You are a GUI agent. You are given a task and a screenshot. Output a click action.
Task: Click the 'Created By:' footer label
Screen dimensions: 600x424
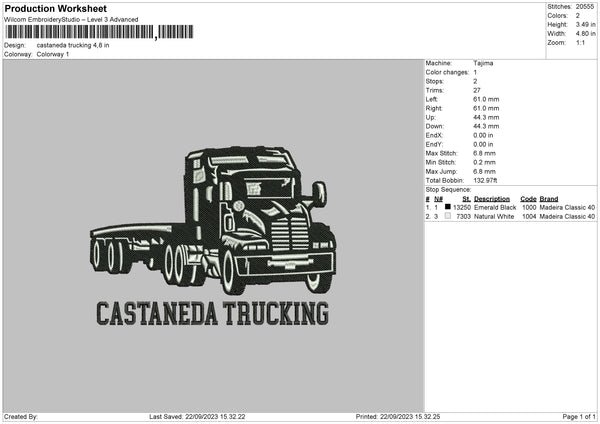pos(21,417)
